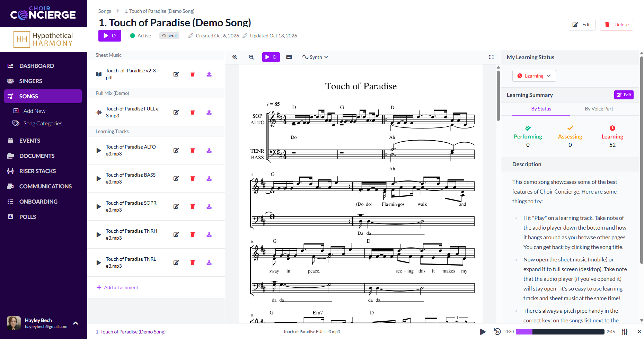Click the Delete song button
Image resolution: width=644 pixels, height=339 pixels.
click(616, 25)
